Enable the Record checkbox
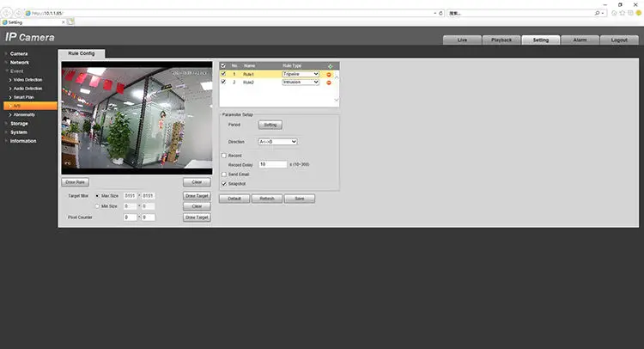Image resolution: width=644 pixels, height=349 pixels. (224, 155)
